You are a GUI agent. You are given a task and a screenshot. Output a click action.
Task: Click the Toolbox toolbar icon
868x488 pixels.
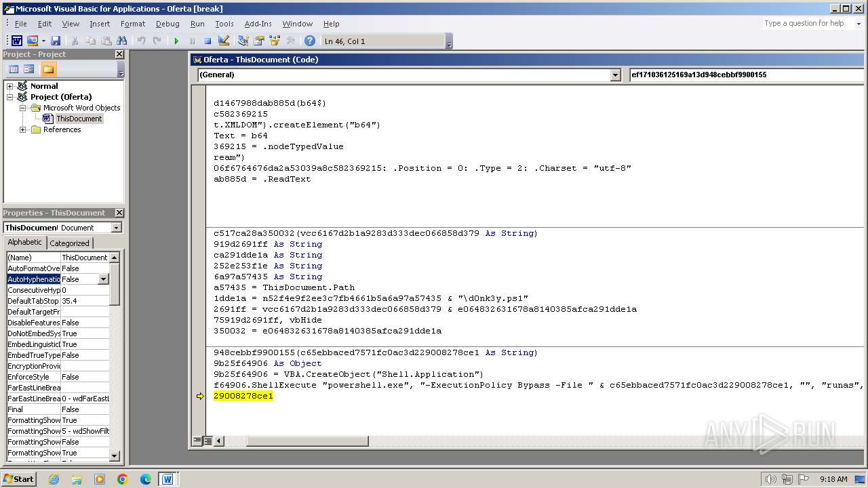290,41
